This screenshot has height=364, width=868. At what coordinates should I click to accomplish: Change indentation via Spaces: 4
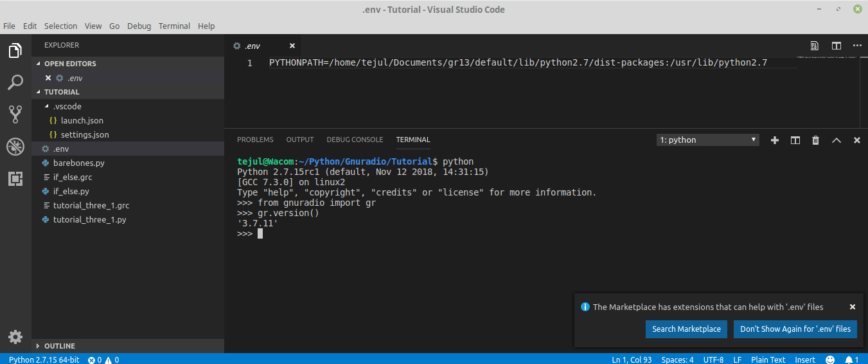click(x=677, y=359)
